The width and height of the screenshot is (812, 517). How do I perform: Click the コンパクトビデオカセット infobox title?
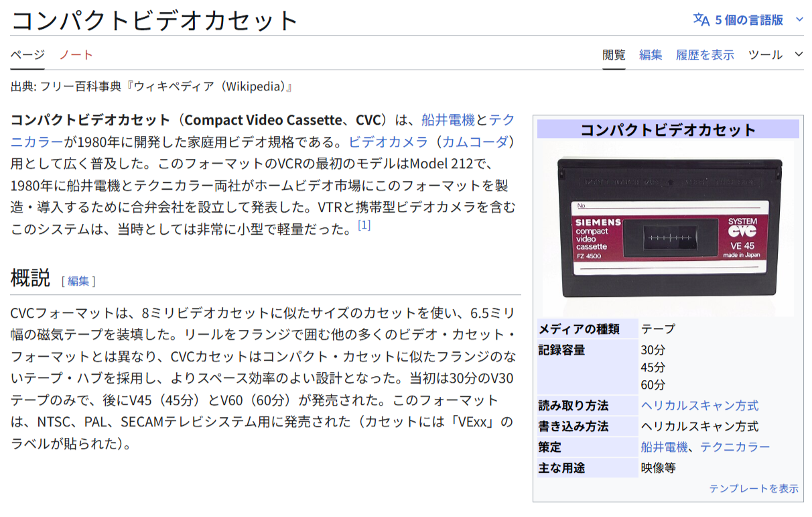[667, 129]
